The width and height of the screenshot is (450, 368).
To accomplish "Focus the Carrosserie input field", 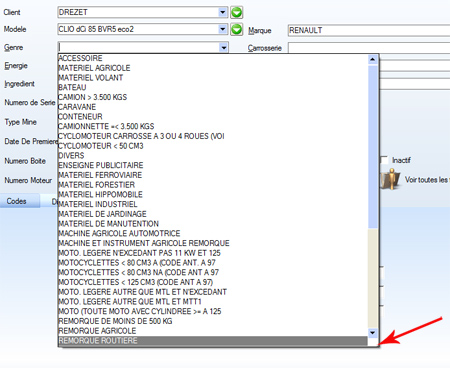I will click(369, 48).
